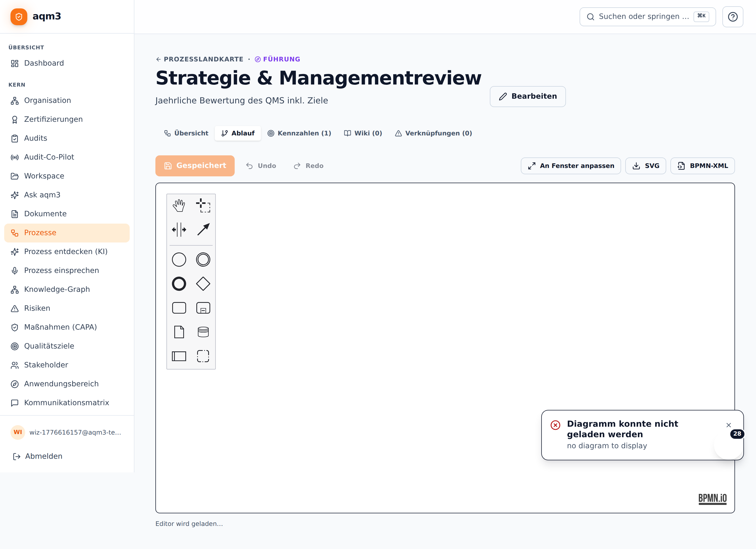Open Audits in the sidebar
Screen dimensions: 756x549
click(67, 138)
